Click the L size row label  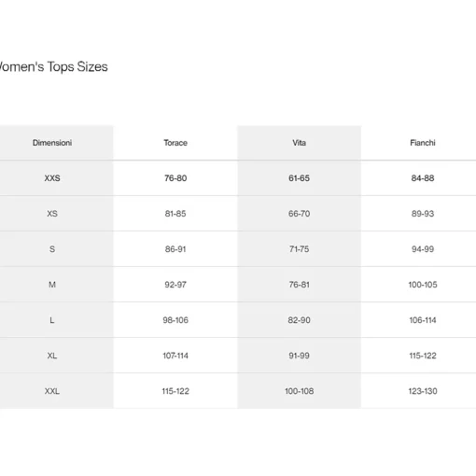point(52,320)
